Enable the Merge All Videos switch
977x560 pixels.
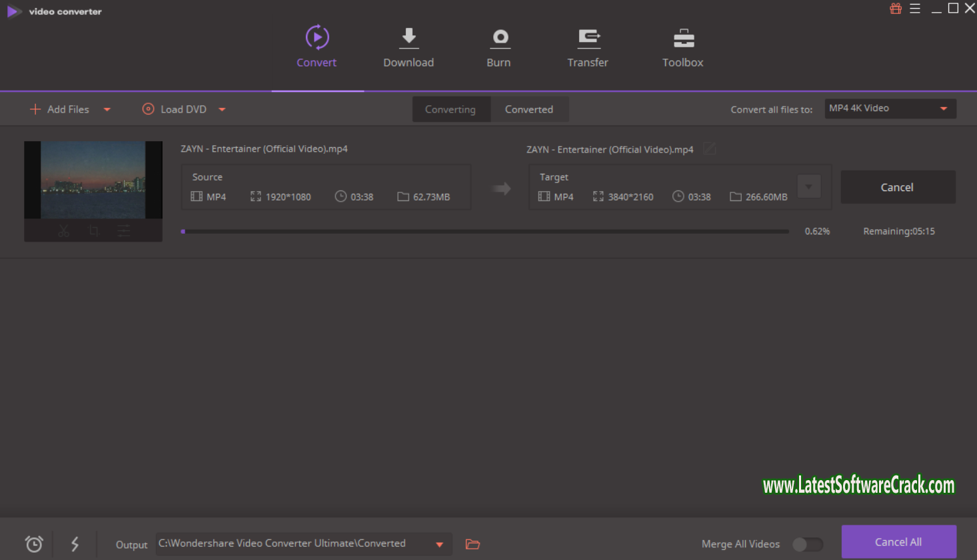pos(807,544)
